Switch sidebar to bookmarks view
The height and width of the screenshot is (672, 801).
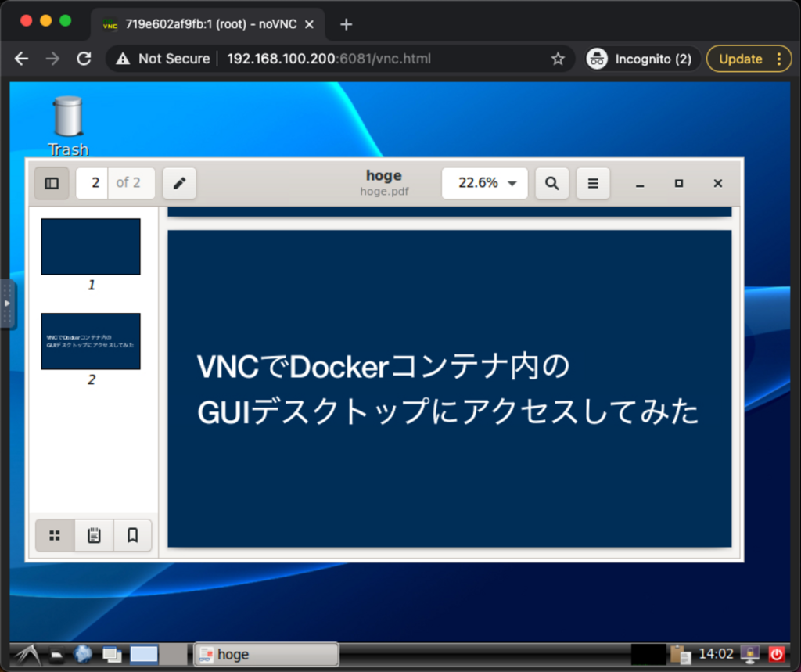click(x=132, y=535)
